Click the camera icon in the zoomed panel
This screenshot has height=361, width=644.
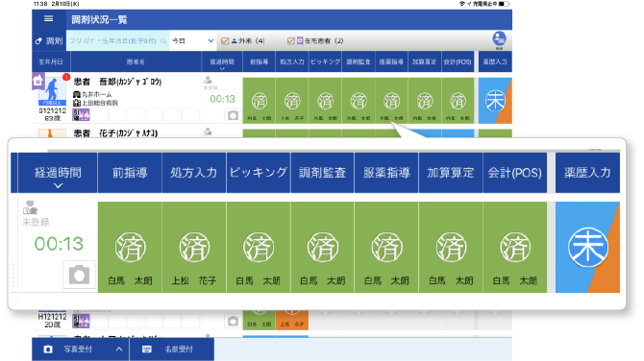coord(79,275)
